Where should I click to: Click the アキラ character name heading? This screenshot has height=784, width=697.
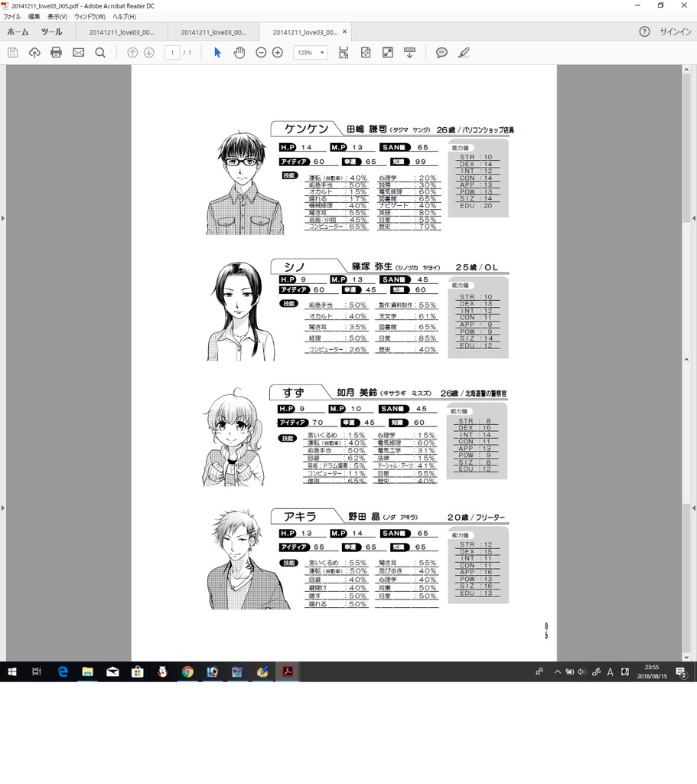300,517
